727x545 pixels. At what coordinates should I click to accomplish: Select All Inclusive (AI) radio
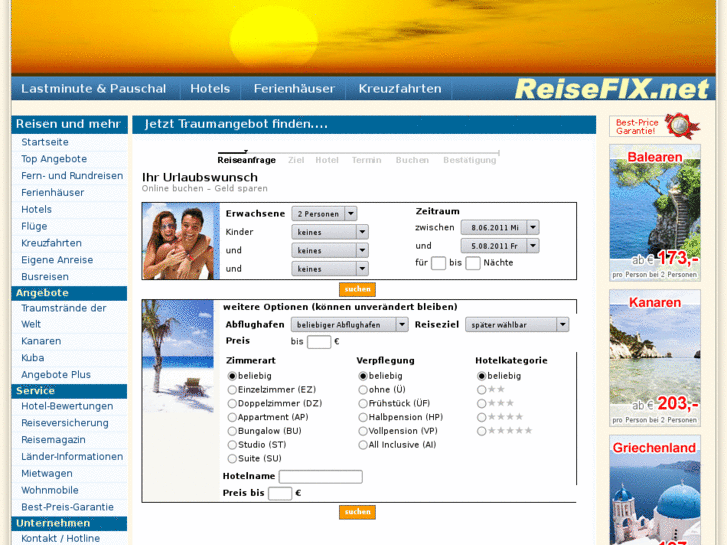[363, 445]
